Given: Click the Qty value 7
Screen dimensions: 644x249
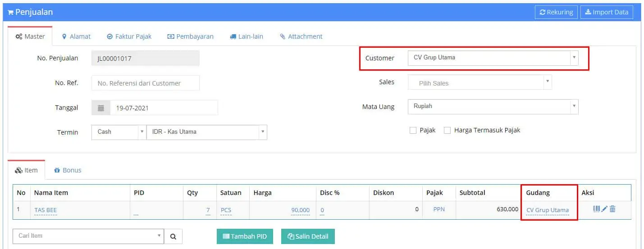Looking at the screenshot, I should tap(208, 210).
